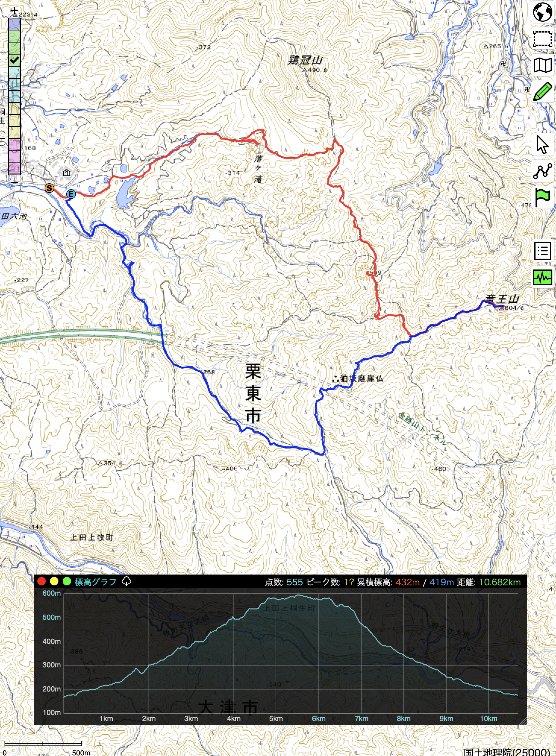Click the yellow dot on graph panel

click(x=54, y=581)
